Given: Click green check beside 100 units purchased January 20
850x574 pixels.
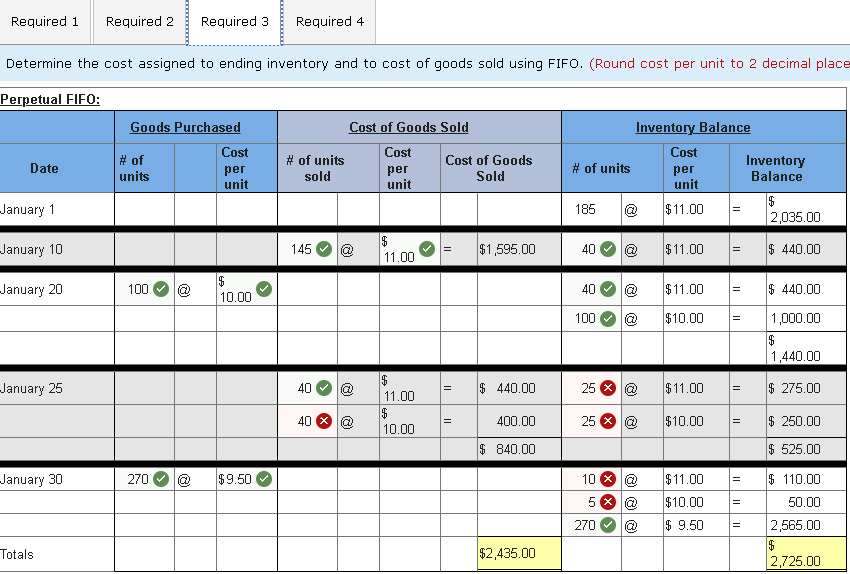Looking at the screenshot, I should pyautogui.click(x=161, y=289).
